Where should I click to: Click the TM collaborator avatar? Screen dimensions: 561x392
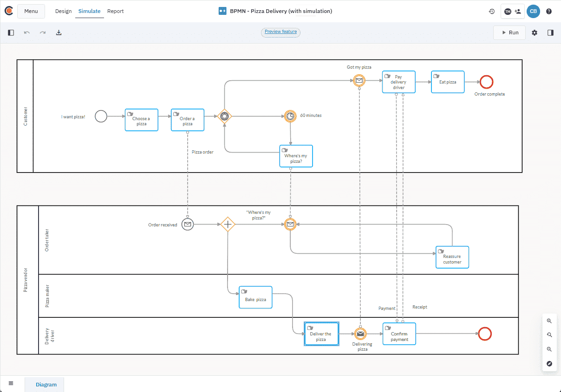pyautogui.click(x=508, y=11)
